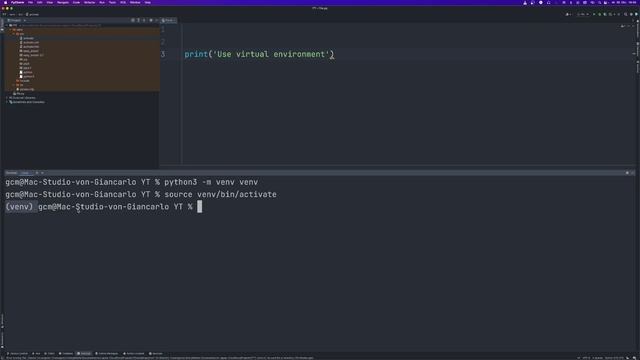Open Search Everywhere magnifier icon
This screenshot has height=360, width=640.
pyautogui.click(x=625, y=14)
